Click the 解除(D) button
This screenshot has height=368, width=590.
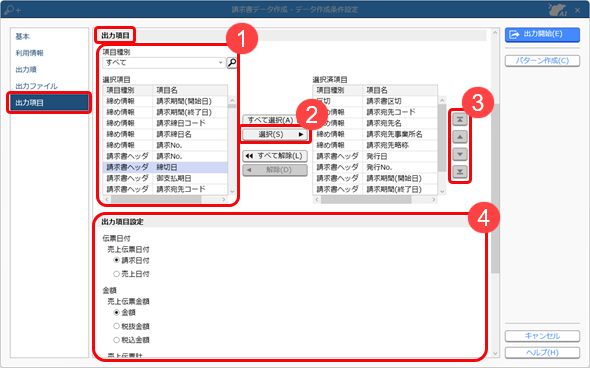point(275,170)
